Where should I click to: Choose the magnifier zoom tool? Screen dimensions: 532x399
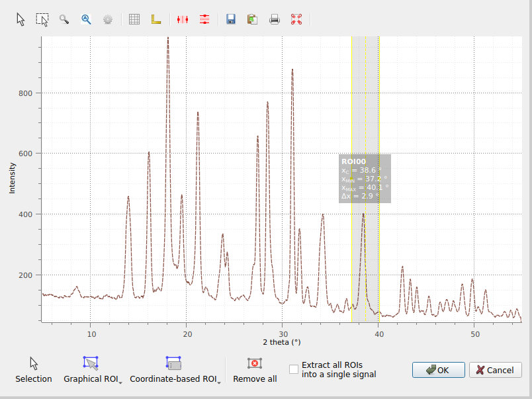[64, 19]
